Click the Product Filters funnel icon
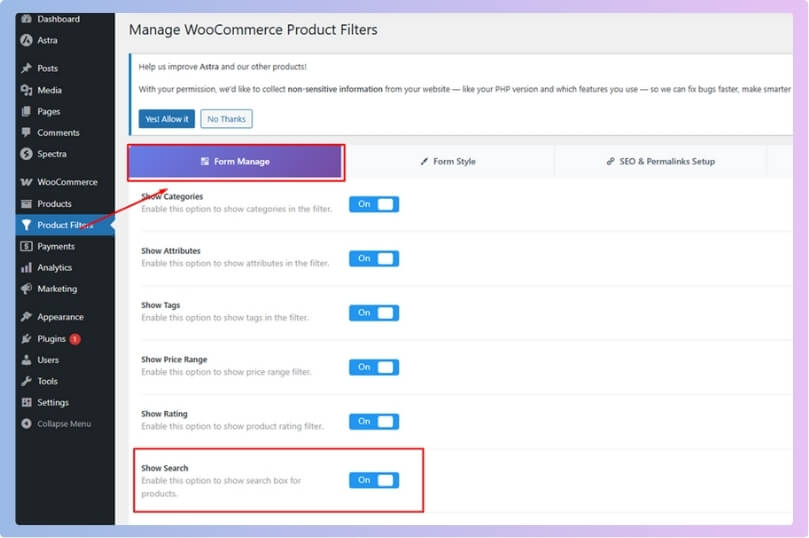 click(26, 225)
